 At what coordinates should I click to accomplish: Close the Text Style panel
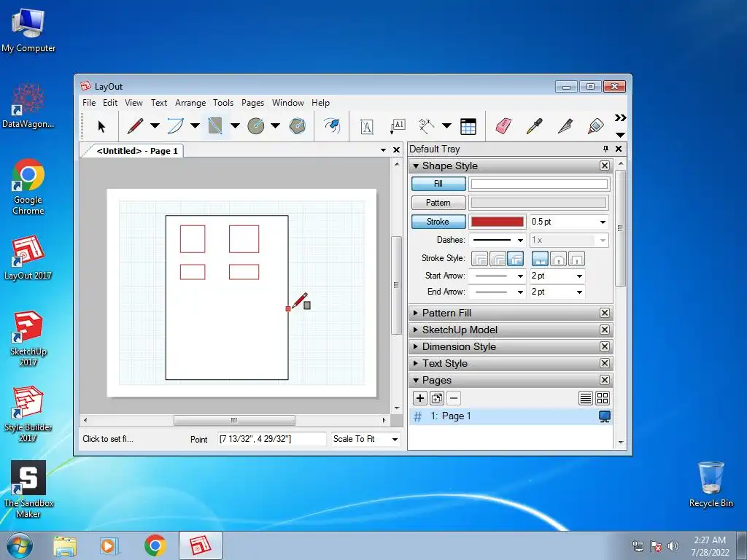pos(605,363)
